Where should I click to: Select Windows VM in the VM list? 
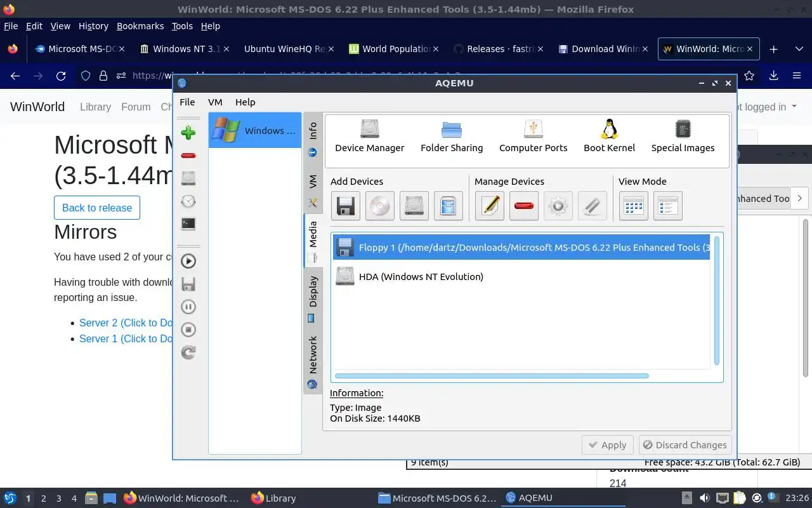click(255, 130)
